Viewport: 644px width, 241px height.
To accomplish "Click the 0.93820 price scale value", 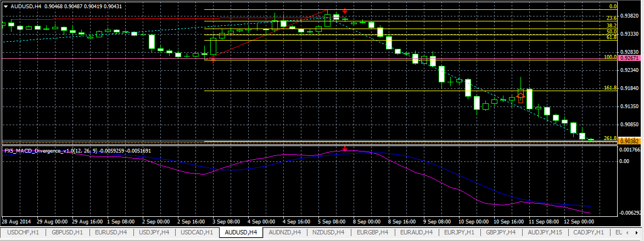I will click(x=629, y=15).
